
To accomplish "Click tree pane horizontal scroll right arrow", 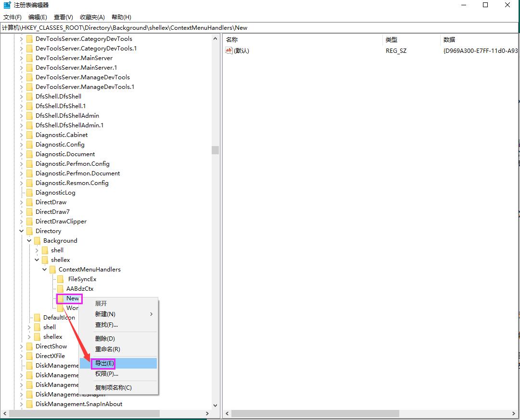I will tap(207, 413).
